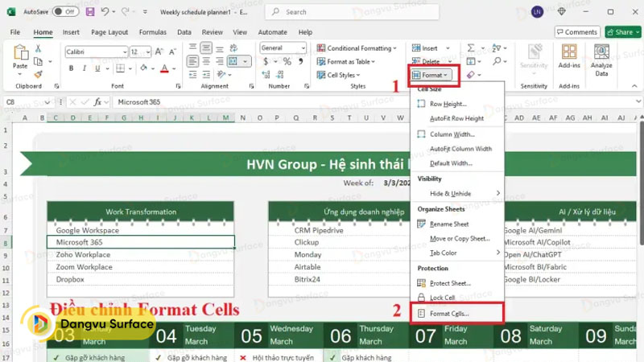Click the Fill down icon in Editing
Image resolution: width=644 pixels, height=362 pixels.
point(471,62)
